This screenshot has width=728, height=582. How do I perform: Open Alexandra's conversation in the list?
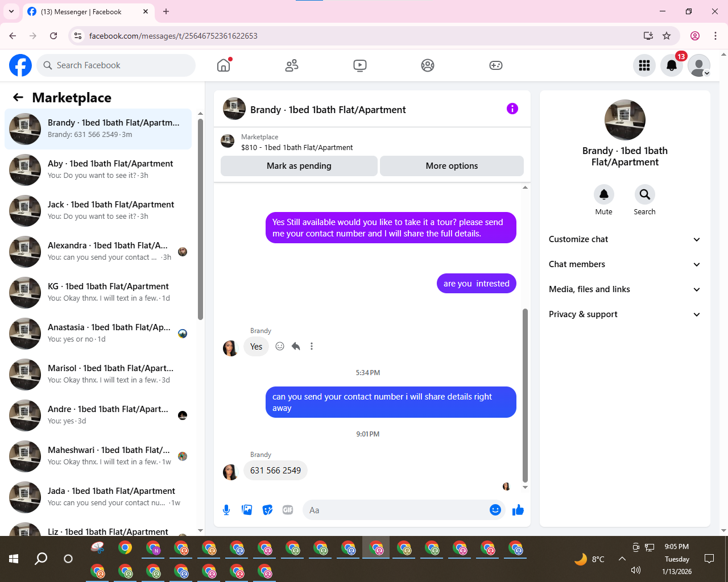(98, 252)
